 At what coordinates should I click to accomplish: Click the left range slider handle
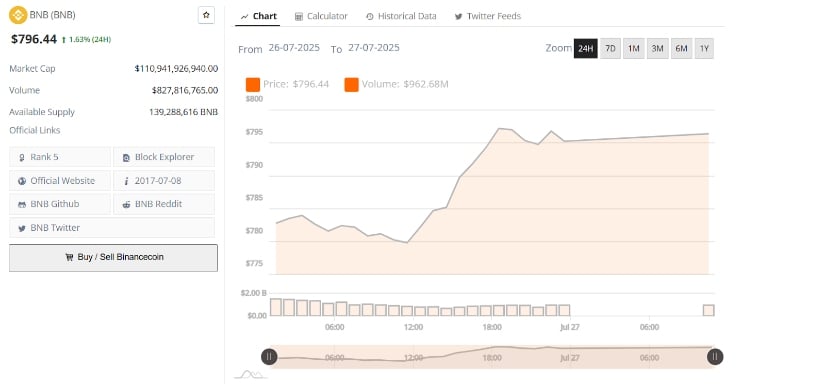point(269,357)
